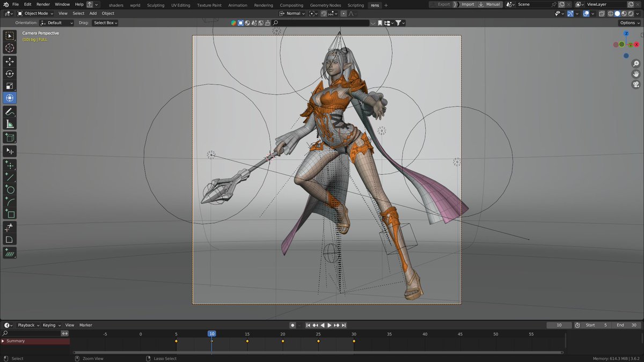
Task: Click the Zoom view magnifier gizmo
Action: pyautogui.click(x=636, y=64)
